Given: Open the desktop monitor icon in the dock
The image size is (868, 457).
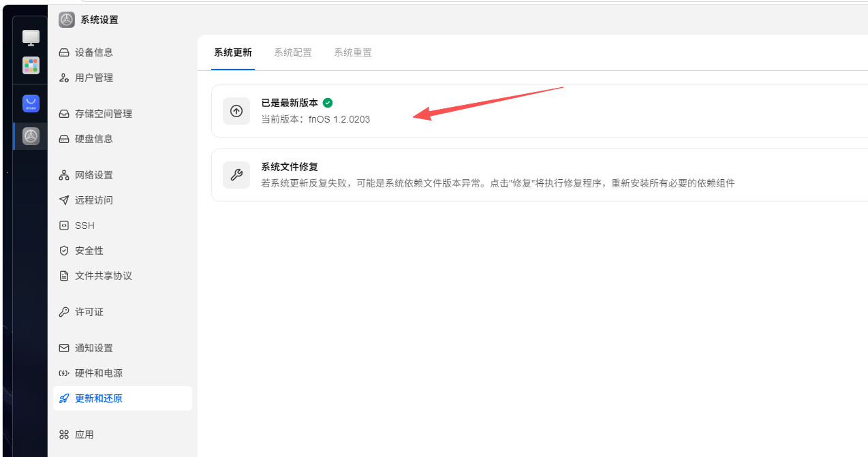Looking at the screenshot, I should pos(31,38).
